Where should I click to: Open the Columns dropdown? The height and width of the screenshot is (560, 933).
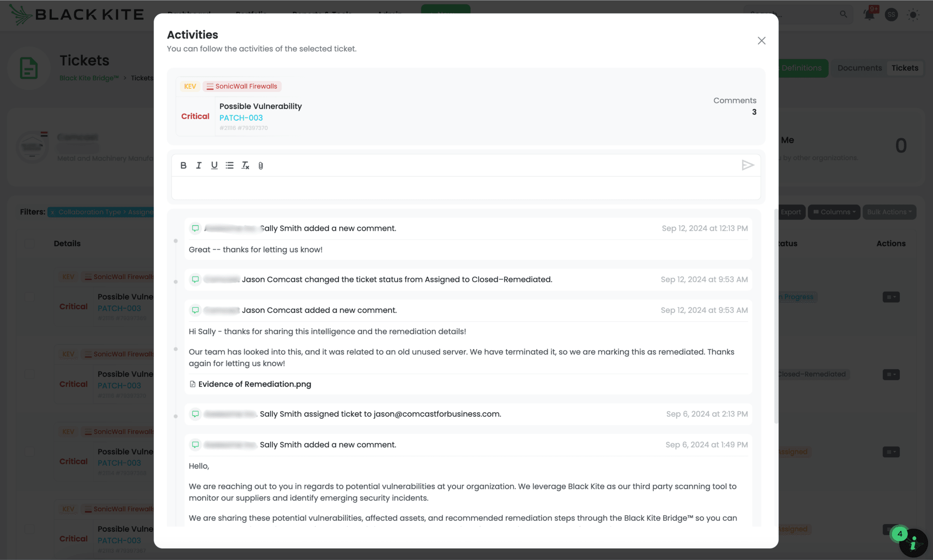[x=834, y=212]
